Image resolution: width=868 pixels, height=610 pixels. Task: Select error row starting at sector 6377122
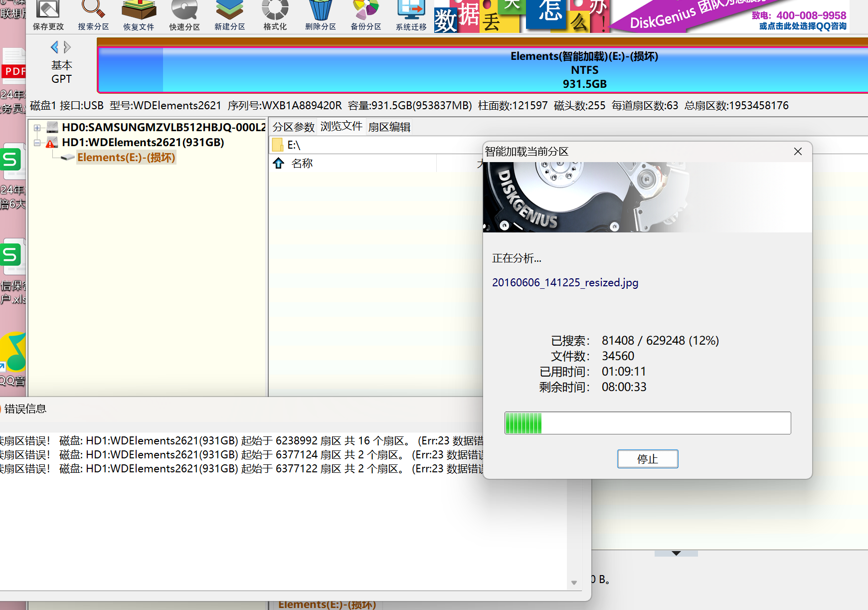click(241, 469)
